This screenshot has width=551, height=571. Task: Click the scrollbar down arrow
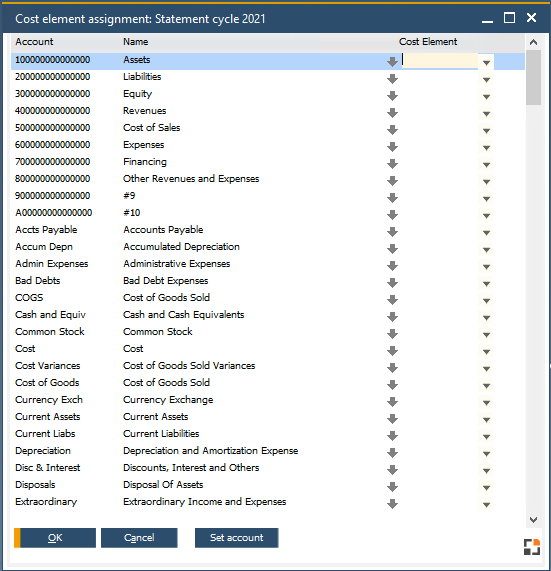click(x=534, y=520)
